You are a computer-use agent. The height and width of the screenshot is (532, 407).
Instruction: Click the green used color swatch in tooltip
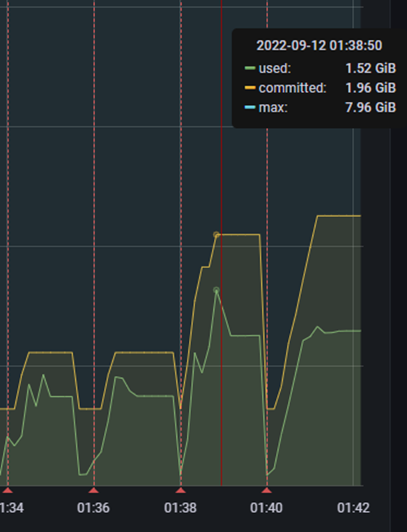(249, 68)
